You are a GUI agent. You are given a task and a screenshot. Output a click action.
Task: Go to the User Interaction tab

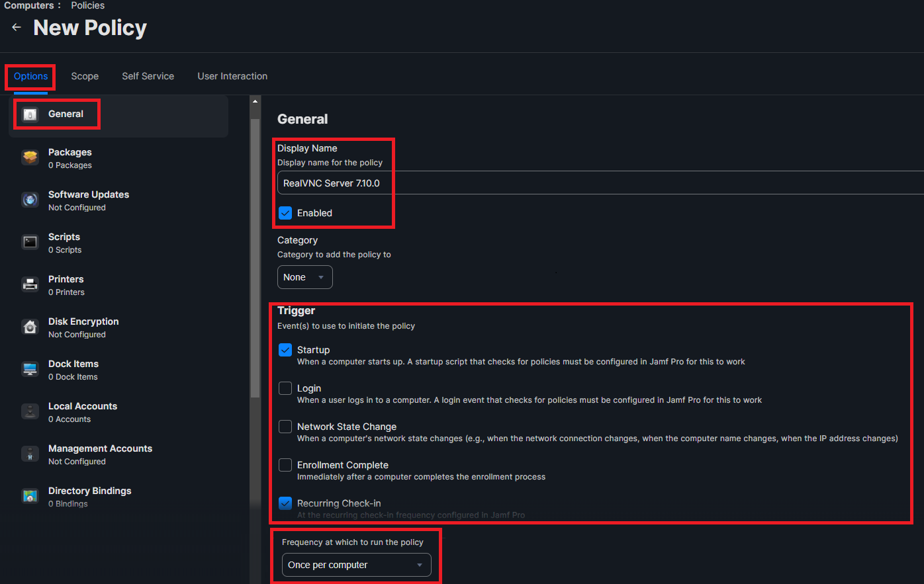point(232,76)
